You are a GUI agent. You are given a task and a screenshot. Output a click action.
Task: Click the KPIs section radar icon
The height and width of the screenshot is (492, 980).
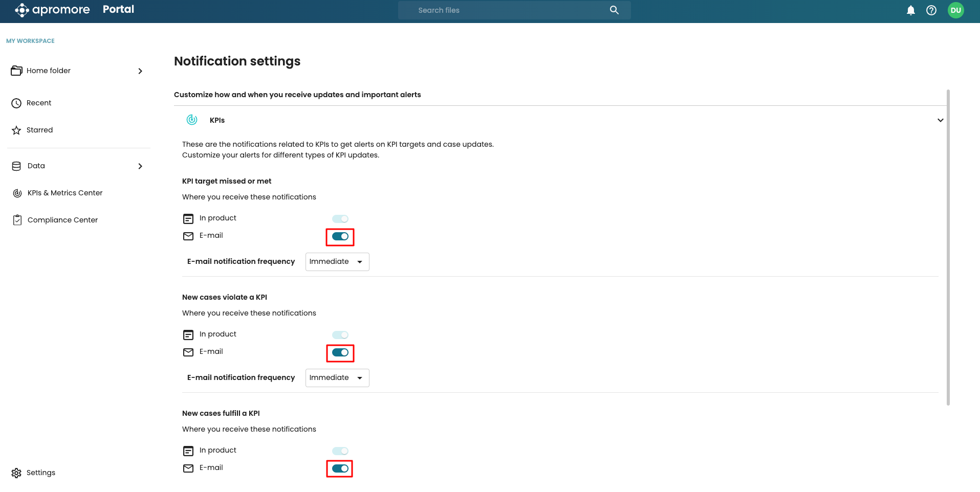click(192, 120)
